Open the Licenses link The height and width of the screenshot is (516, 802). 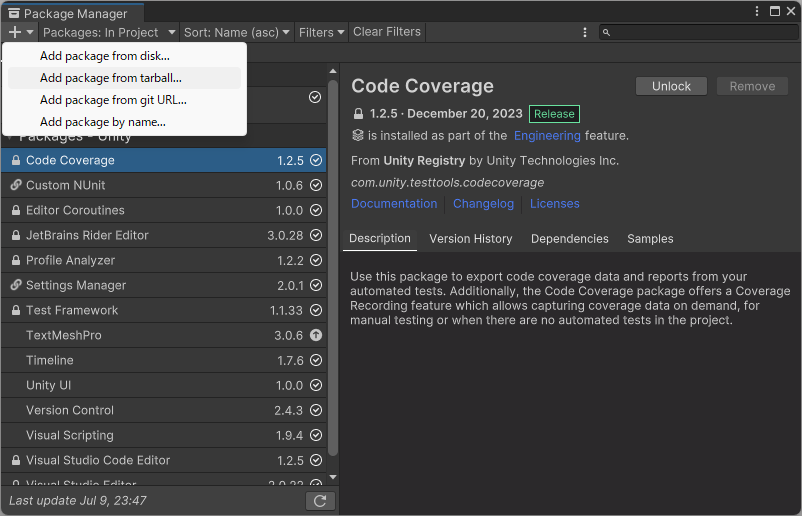[554, 204]
